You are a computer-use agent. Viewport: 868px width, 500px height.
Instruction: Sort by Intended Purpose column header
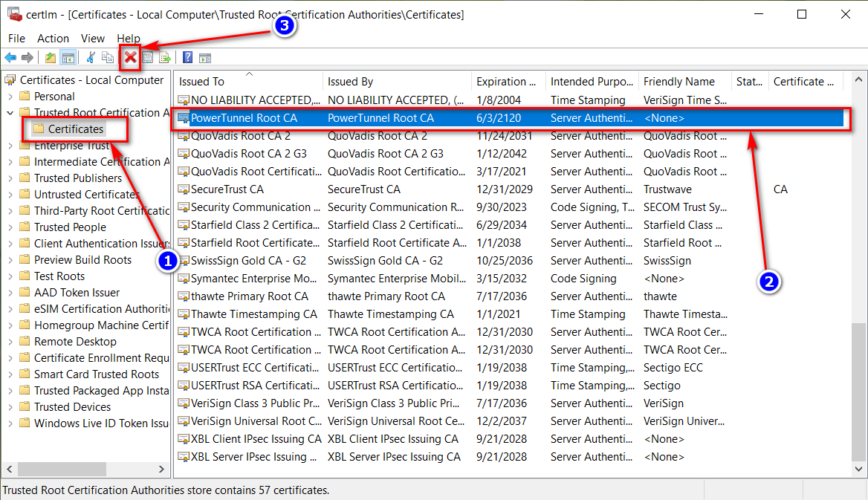[x=592, y=82]
